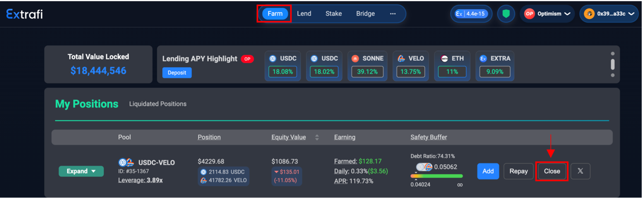Click the Farmed $128.17 earning
The image size is (644, 200).
358,161
